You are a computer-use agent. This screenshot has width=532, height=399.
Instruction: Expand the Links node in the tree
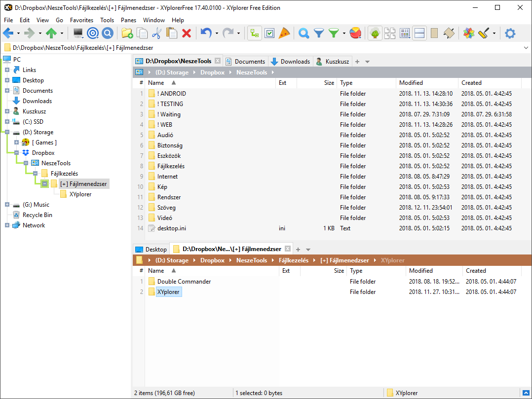coord(7,70)
